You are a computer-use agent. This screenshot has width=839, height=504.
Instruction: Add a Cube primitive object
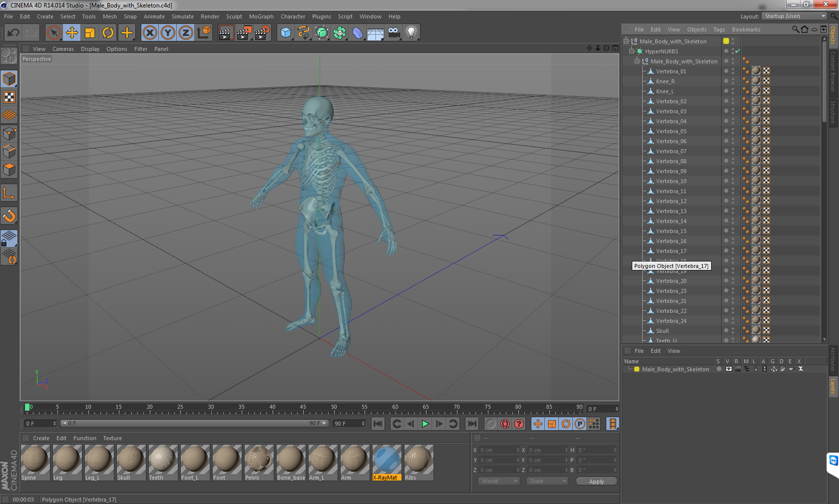pos(286,33)
